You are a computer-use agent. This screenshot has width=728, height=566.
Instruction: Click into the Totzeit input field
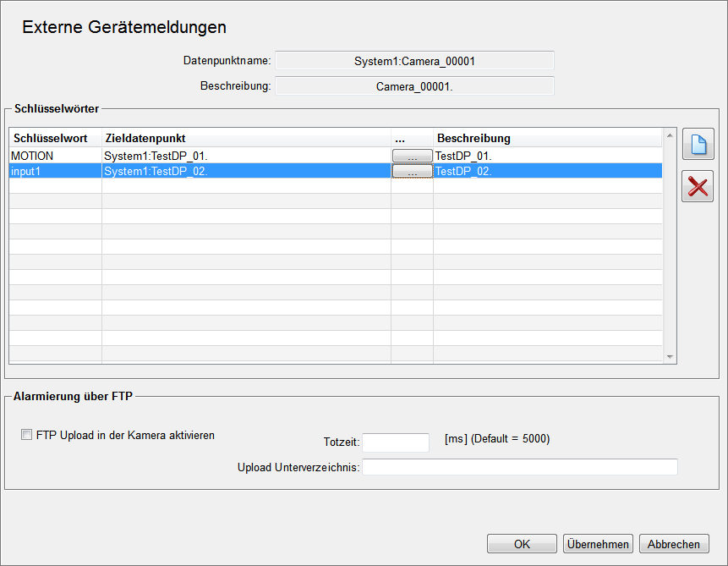pos(395,442)
